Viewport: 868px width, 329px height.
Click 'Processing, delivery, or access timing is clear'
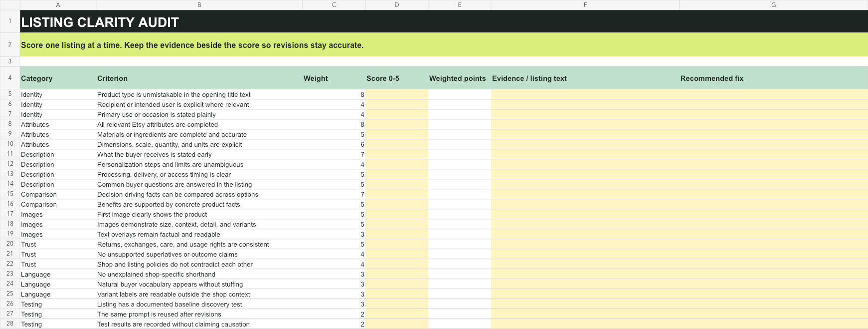tap(164, 174)
